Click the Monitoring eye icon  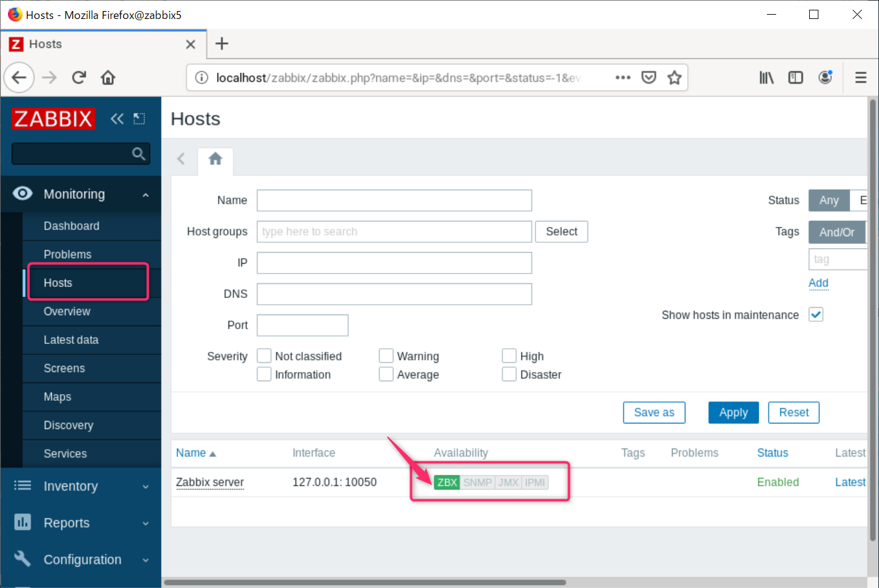tap(23, 194)
